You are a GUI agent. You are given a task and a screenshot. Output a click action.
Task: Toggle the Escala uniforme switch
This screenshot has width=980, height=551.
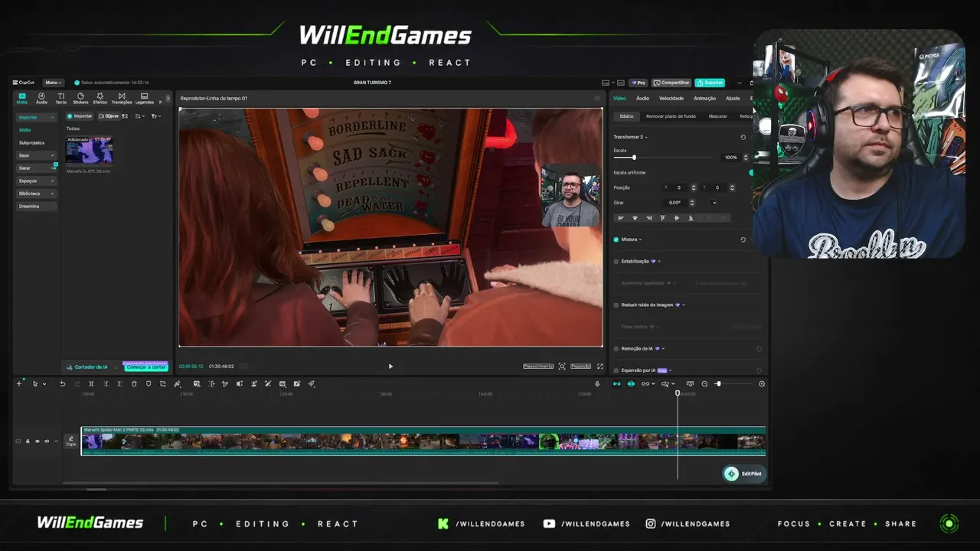tap(750, 172)
